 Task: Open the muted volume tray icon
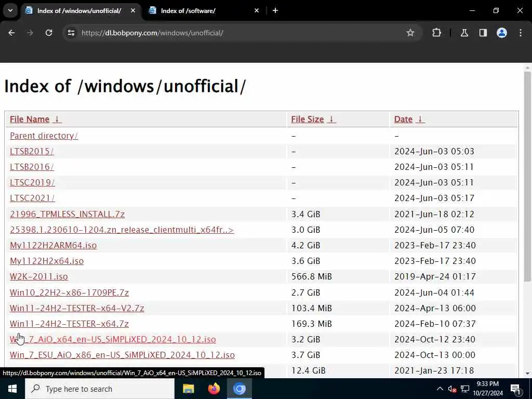[x=452, y=389]
